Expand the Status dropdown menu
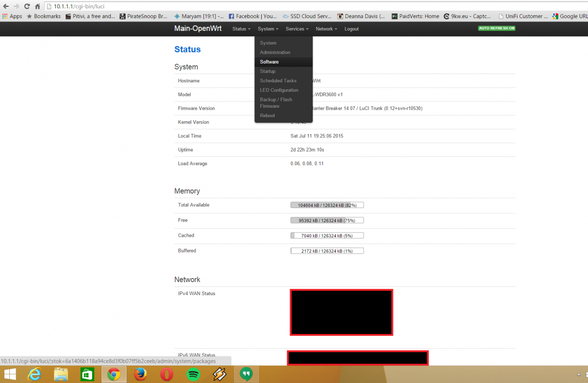Screen dimensions: 588x383 241,29
